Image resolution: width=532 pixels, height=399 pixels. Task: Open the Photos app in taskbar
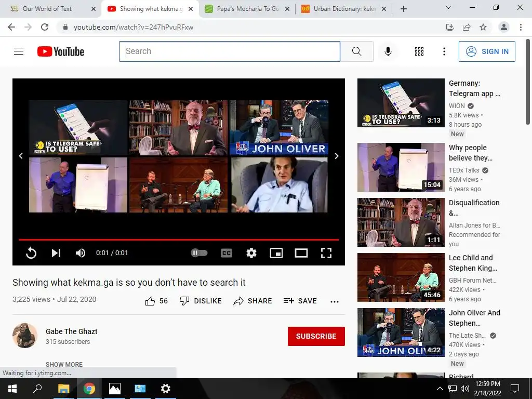(115, 389)
